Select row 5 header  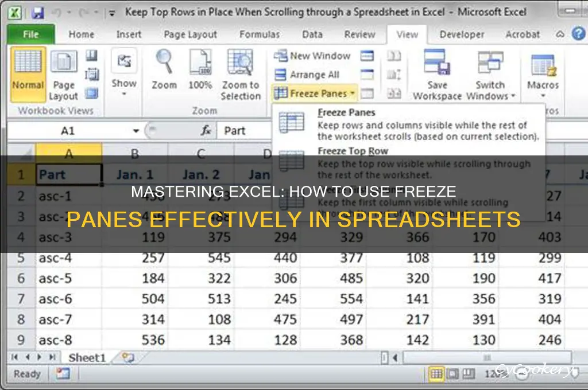pyautogui.click(x=21, y=258)
